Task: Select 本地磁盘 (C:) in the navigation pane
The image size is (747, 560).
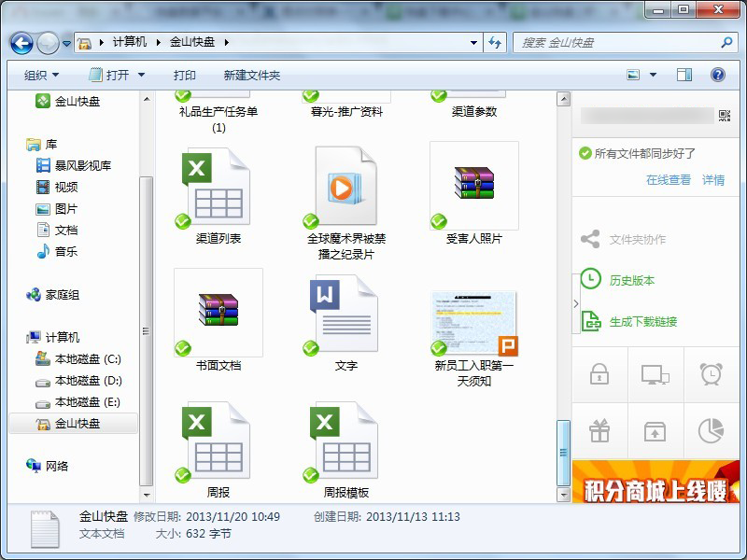Action: point(78,359)
